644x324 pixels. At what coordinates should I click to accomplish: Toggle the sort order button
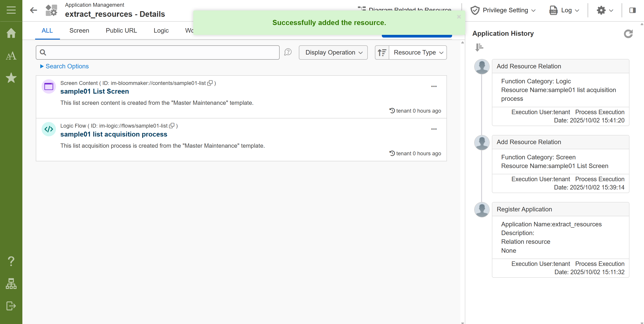(x=382, y=53)
